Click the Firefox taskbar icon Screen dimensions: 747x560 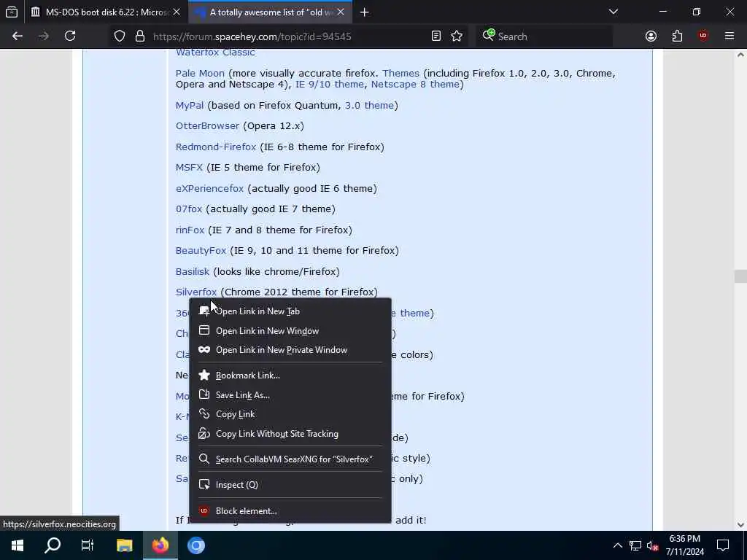coord(160,545)
